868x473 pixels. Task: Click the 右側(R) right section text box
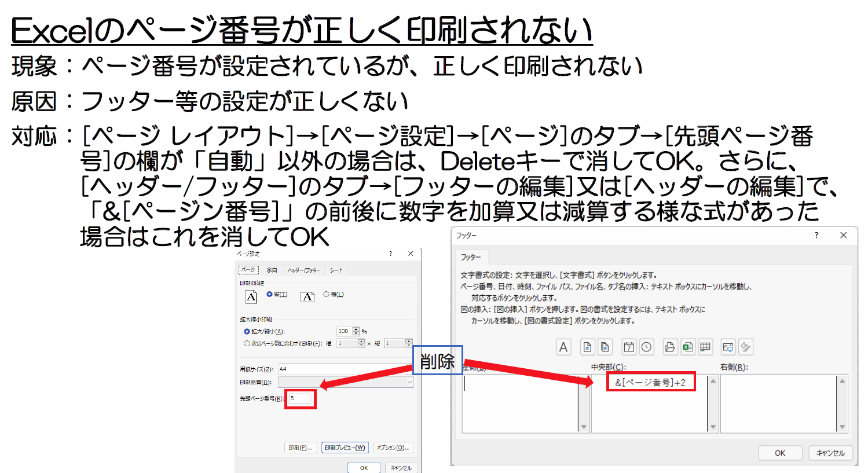point(779,403)
